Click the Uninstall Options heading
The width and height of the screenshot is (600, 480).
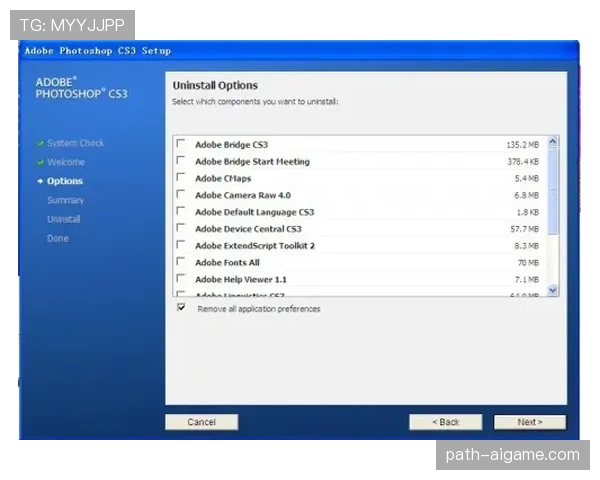tap(215, 85)
